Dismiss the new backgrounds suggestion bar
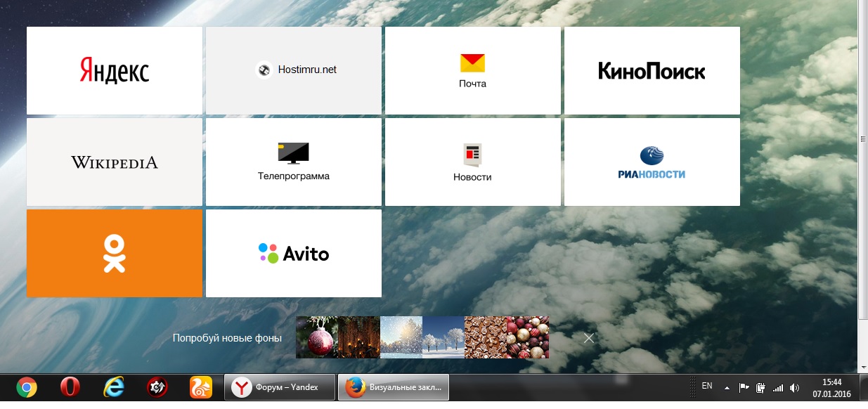Screen dimensions: 868x409 (x=589, y=338)
